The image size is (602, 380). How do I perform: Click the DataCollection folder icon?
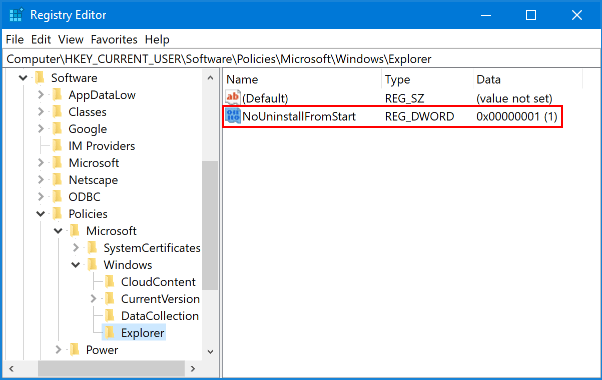(x=109, y=316)
